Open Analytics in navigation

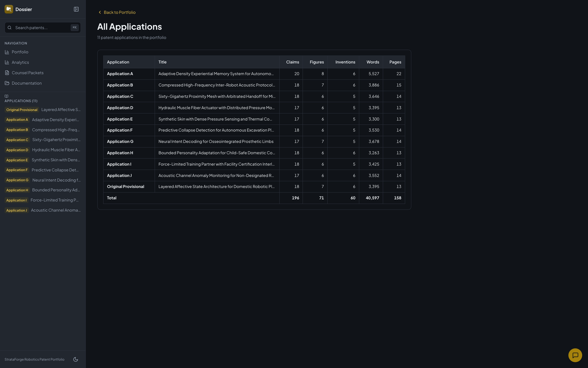43,62
